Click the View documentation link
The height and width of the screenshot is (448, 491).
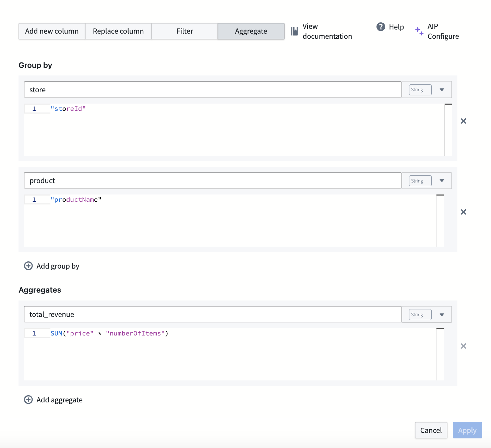327,31
